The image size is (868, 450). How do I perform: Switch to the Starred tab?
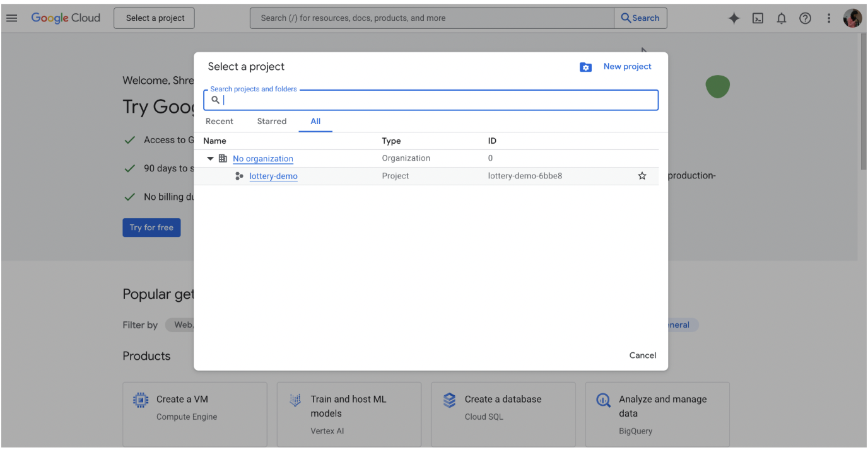(272, 122)
